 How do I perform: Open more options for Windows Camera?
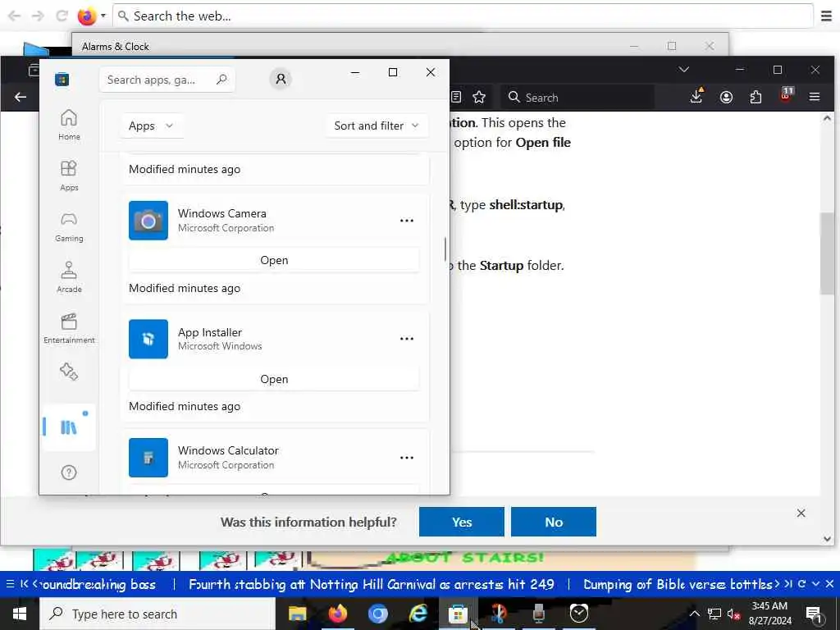(407, 221)
